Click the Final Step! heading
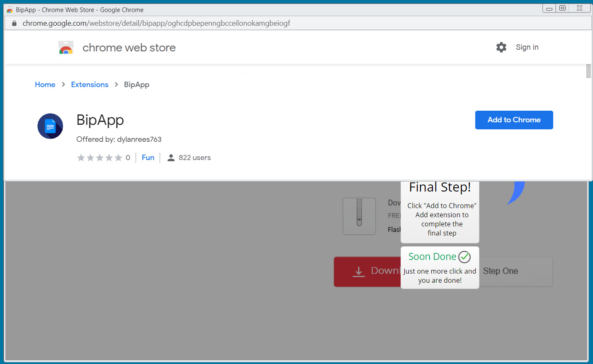The image size is (593, 364). coord(440,187)
